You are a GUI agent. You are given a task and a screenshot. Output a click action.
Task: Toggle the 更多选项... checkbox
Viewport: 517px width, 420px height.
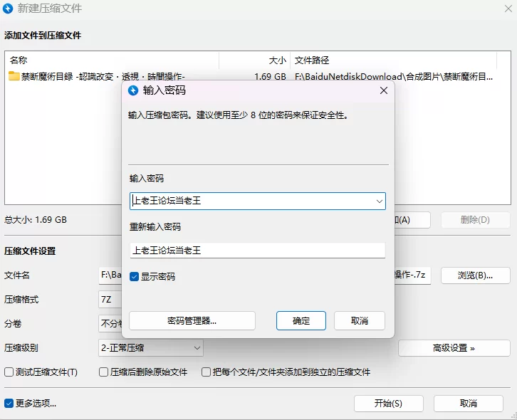point(9,403)
